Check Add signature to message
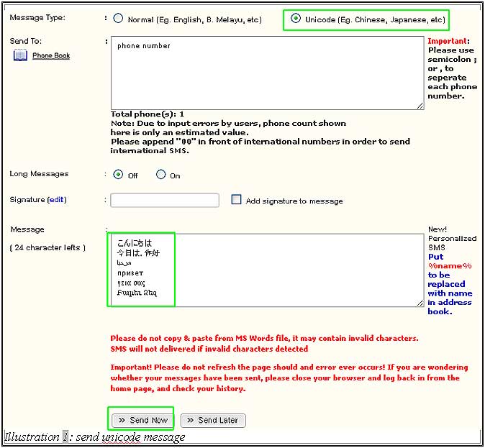This screenshot has width=485, height=448. click(x=236, y=199)
